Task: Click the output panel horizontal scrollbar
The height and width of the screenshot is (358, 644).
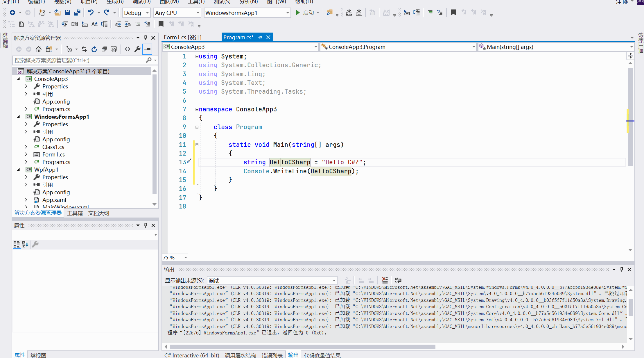Action: pyautogui.click(x=302, y=347)
